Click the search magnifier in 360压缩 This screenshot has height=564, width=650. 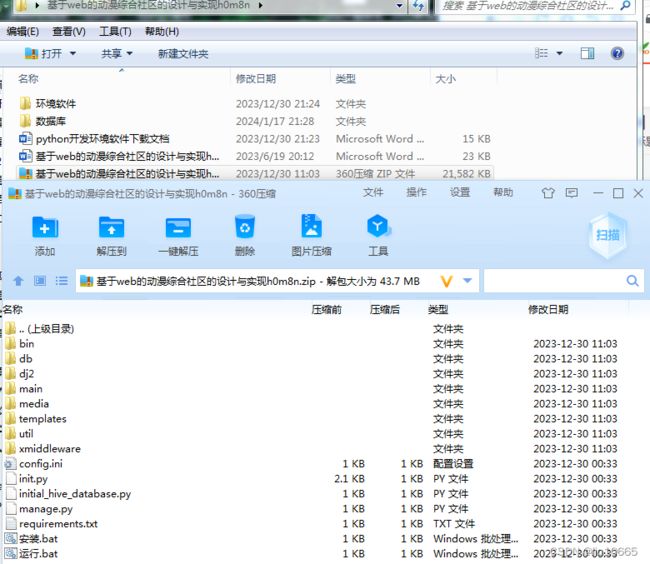[x=632, y=281]
